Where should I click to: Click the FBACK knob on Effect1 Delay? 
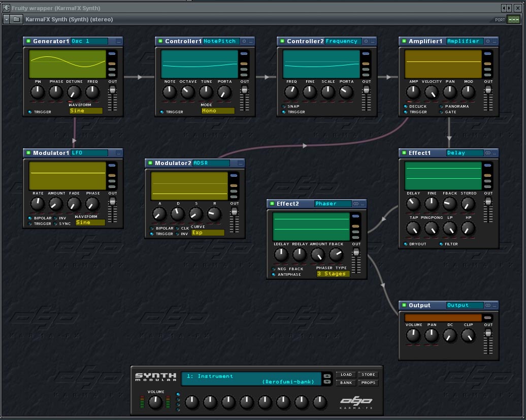click(450, 203)
